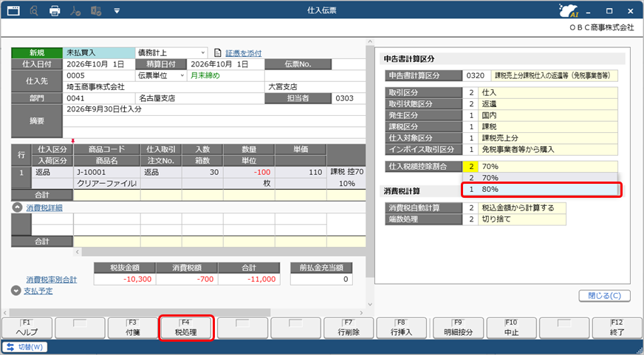
Task: Click the F1 ヘルプ function button
Action: (x=27, y=328)
